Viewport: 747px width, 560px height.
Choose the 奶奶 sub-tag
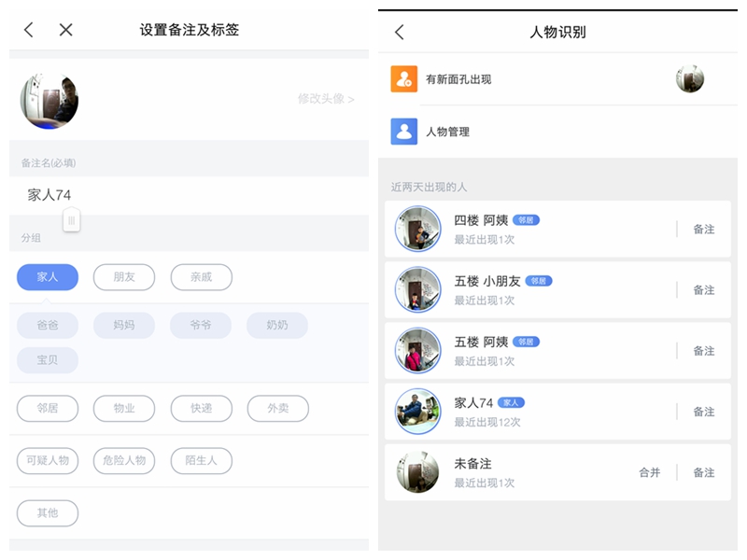pyautogui.click(x=277, y=325)
